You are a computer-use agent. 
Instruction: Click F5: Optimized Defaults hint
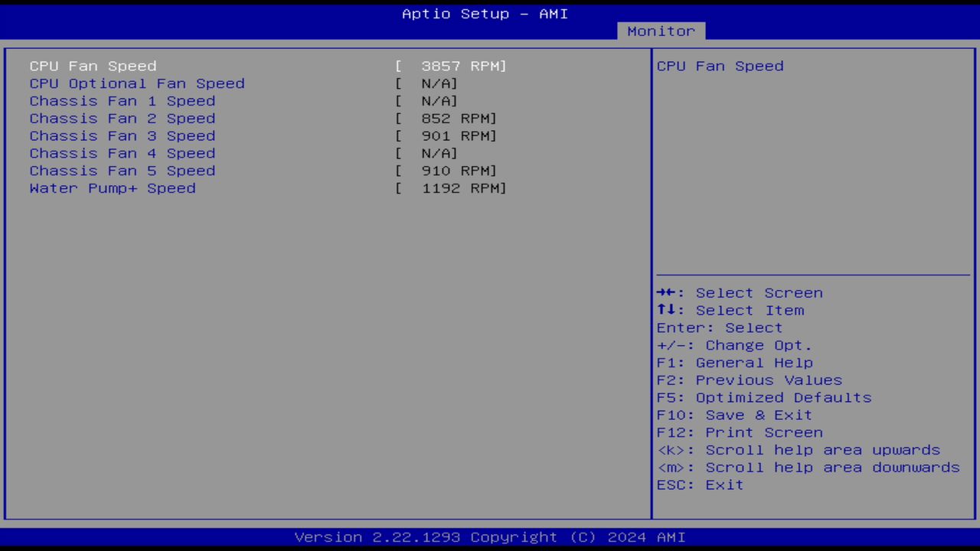(x=764, y=398)
